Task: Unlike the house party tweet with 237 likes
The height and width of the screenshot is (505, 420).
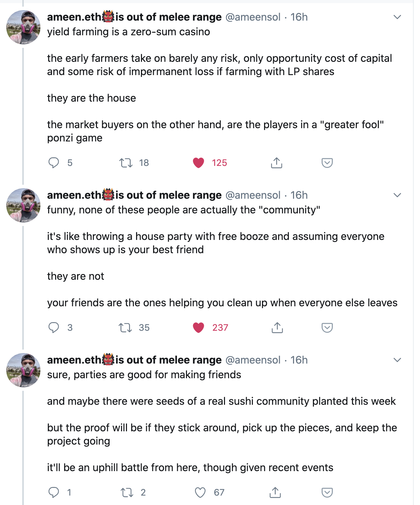Action: click(x=198, y=328)
